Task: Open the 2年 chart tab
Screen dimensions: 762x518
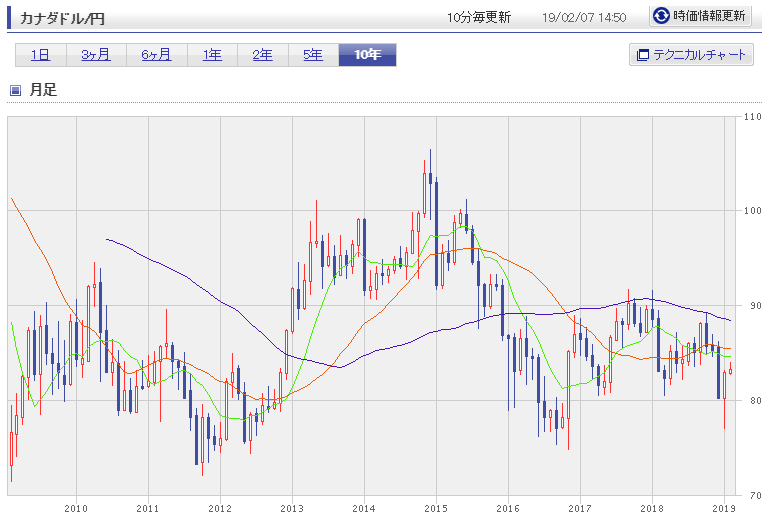Action: (x=263, y=55)
